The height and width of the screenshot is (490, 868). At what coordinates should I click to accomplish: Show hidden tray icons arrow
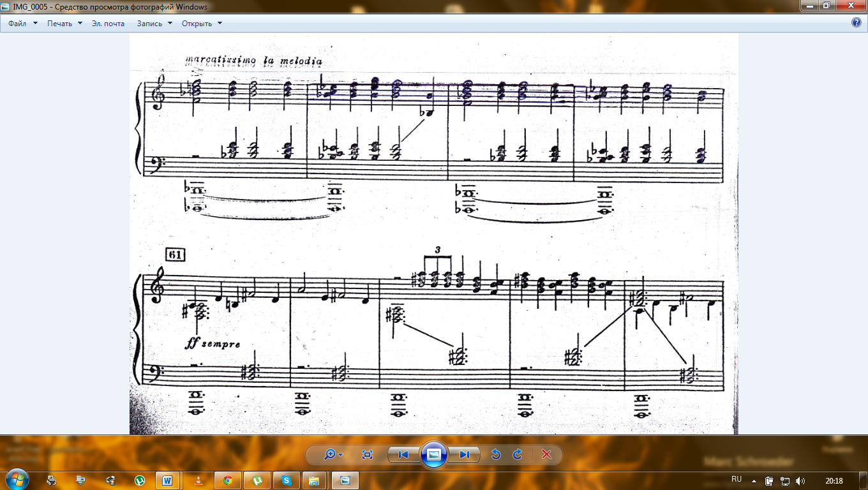tap(754, 480)
